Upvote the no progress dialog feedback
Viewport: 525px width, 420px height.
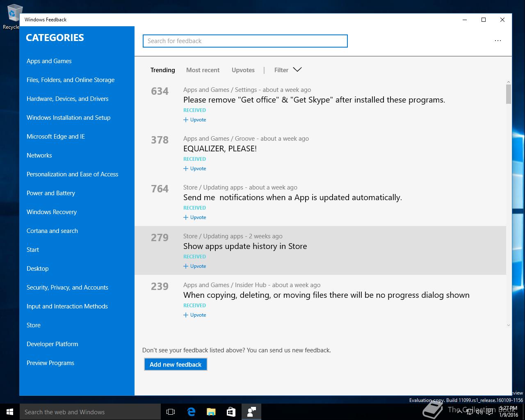click(195, 315)
